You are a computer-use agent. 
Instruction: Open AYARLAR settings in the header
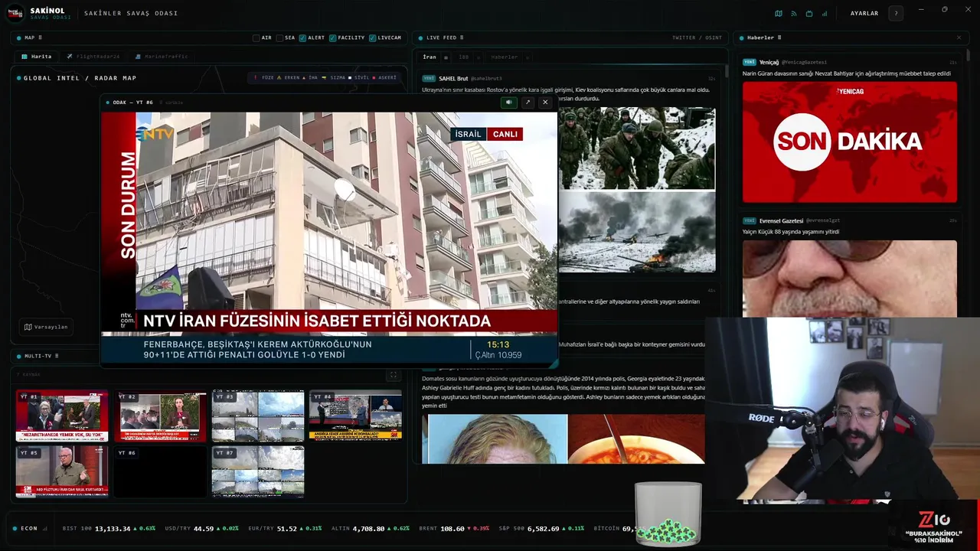(x=864, y=14)
